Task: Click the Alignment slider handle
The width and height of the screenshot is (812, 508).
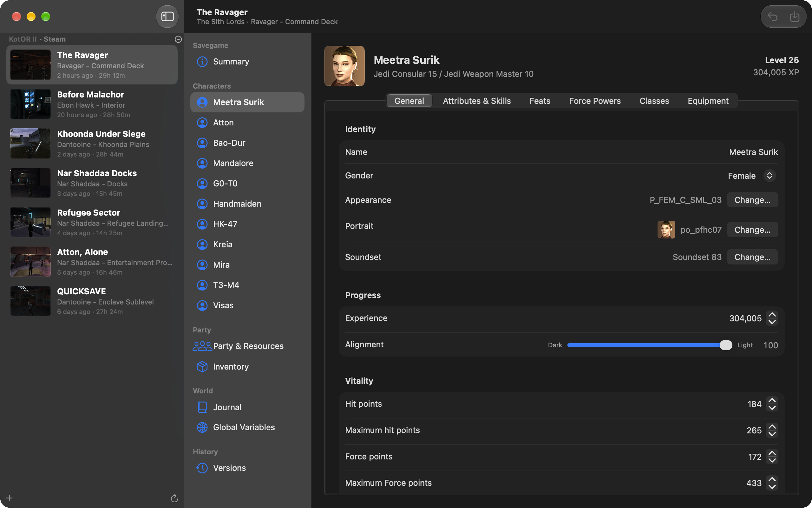Action: pos(725,345)
